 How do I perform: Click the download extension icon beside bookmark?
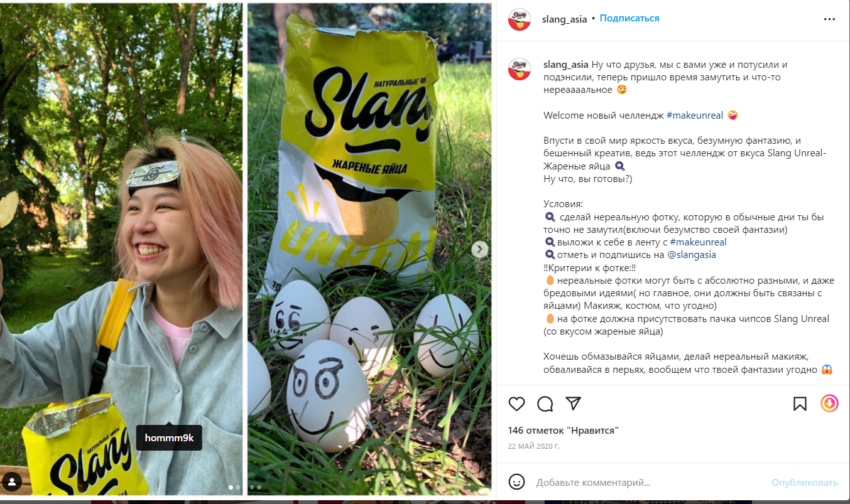[829, 403]
